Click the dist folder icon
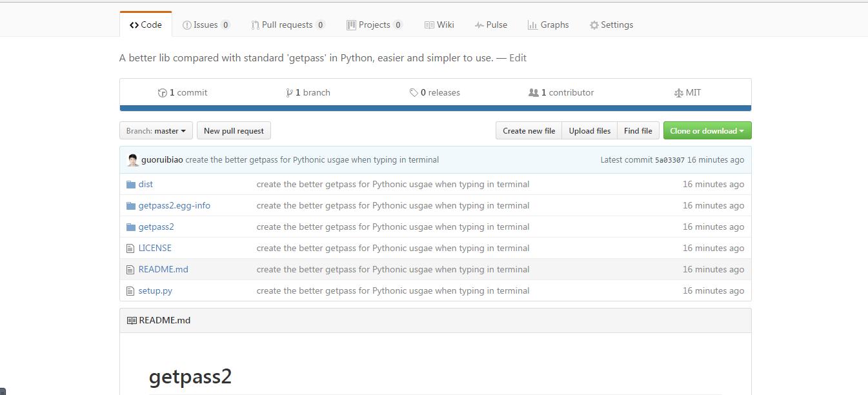This screenshot has height=395, width=868. (x=131, y=185)
